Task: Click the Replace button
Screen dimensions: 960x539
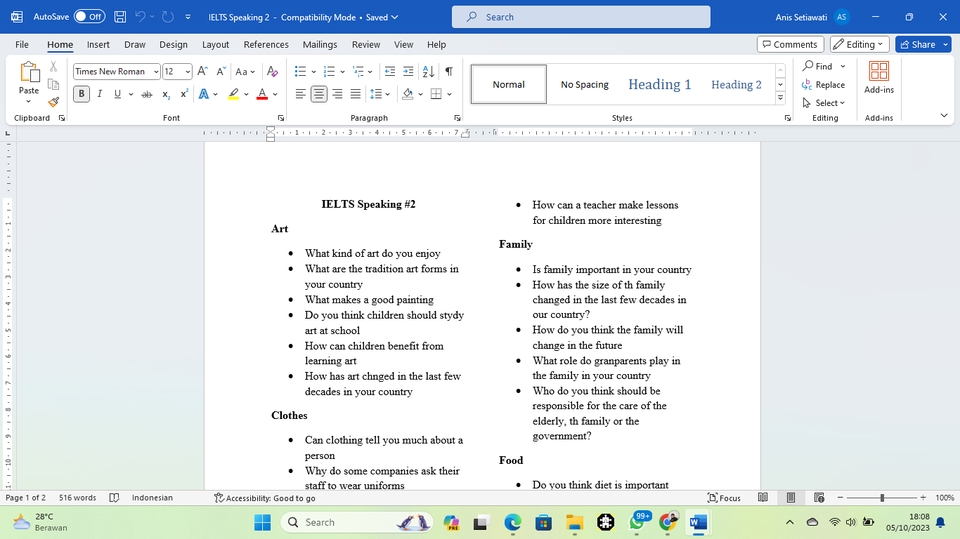Action: click(x=823, y=85)
